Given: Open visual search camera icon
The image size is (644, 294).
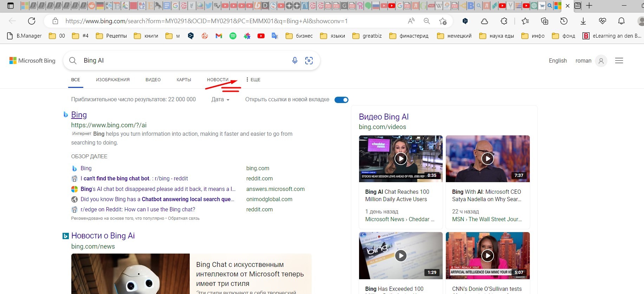Looking at the screenshot, I should tap(309, 60).
